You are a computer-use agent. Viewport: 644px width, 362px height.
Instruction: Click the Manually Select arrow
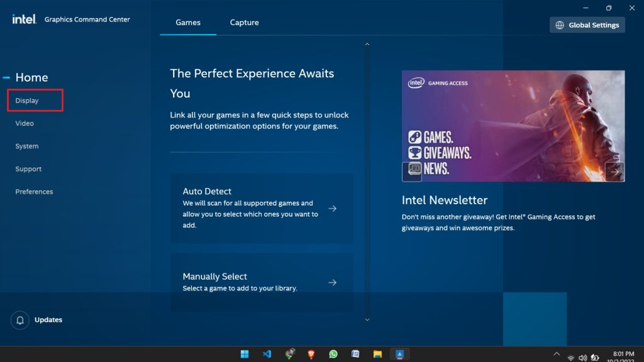(x=333, y=282)
